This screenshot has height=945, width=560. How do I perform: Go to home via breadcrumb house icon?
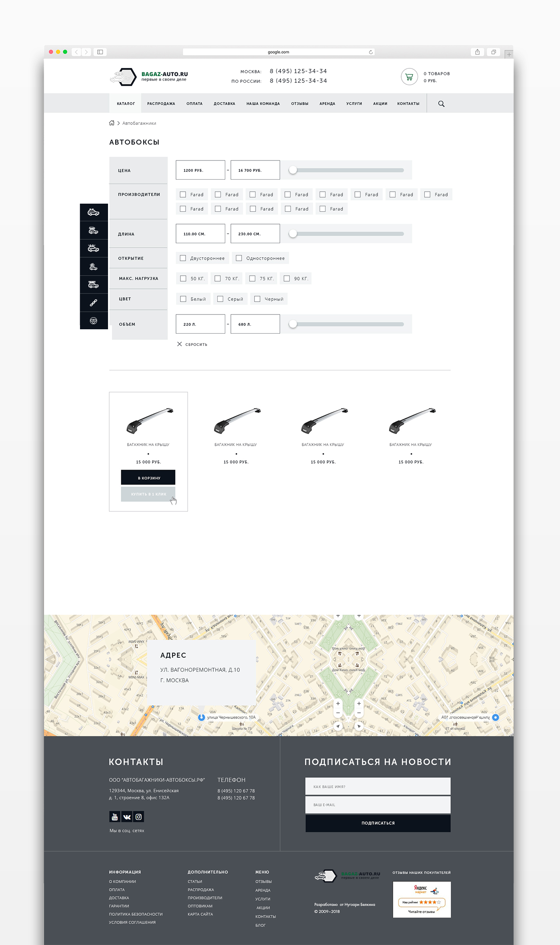click(x=112, y=123)
